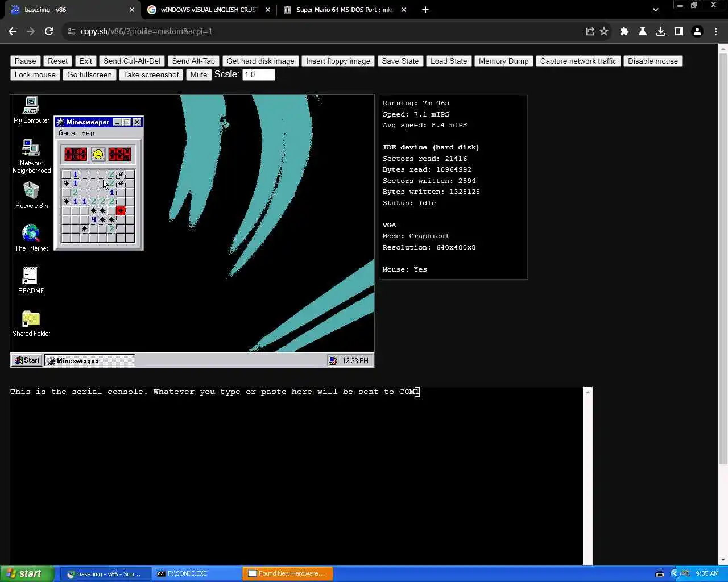Click the Exit button

(85, 61)
